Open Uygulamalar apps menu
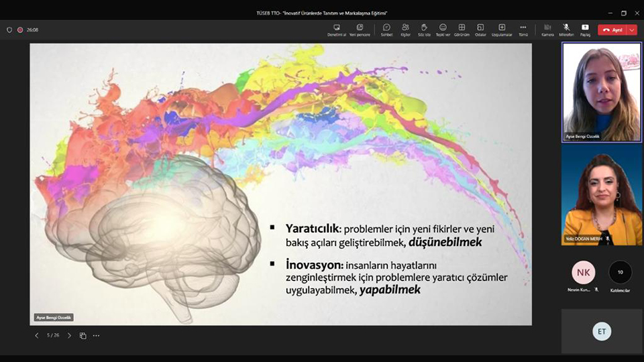The height and width of the screenshot is (362, 644). click(x=502, y=29)
